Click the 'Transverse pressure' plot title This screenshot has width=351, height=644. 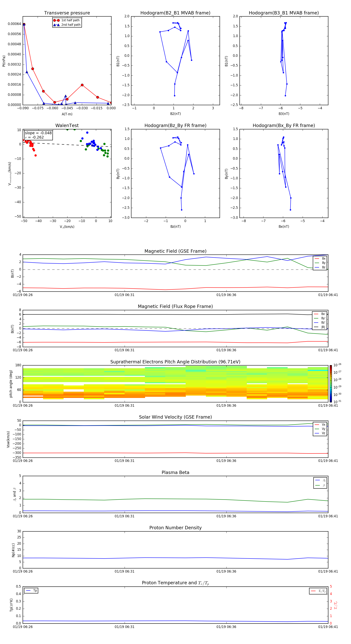(x=67, y=13)
